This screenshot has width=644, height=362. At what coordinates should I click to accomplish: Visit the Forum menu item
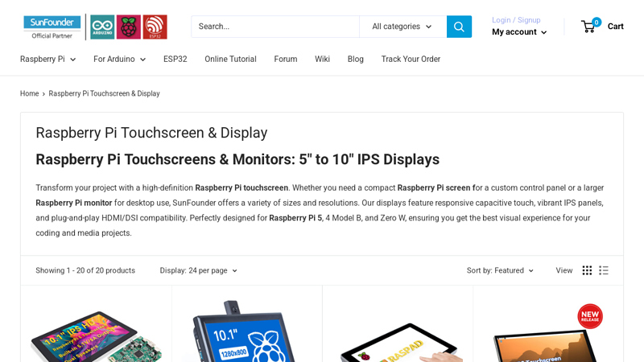click(x=286, y=59)
